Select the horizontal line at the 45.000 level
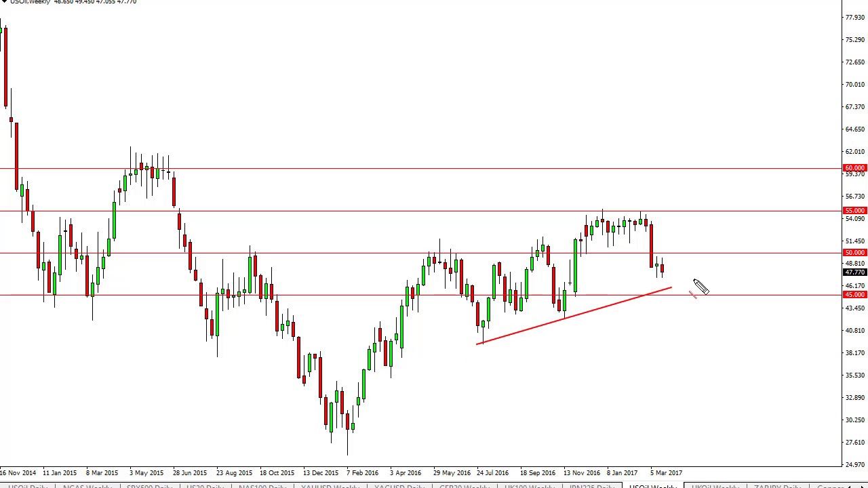 click(x=420, y=295)
